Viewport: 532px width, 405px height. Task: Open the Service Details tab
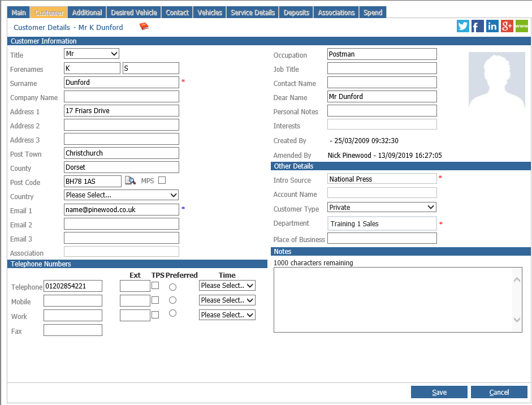(253, 12)
